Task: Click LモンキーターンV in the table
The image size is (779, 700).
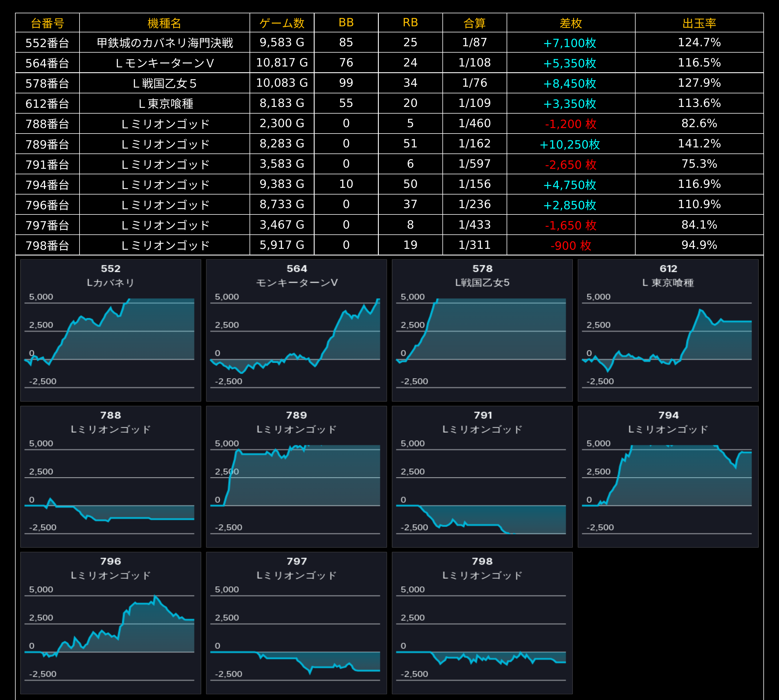Action: click(x=165, y=63)
